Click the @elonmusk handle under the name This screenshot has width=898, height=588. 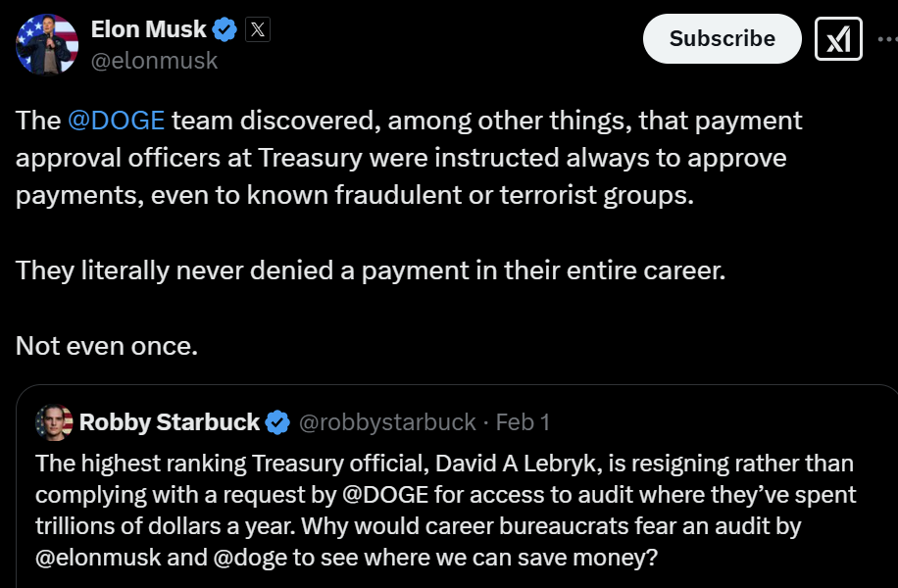(154, 61)
